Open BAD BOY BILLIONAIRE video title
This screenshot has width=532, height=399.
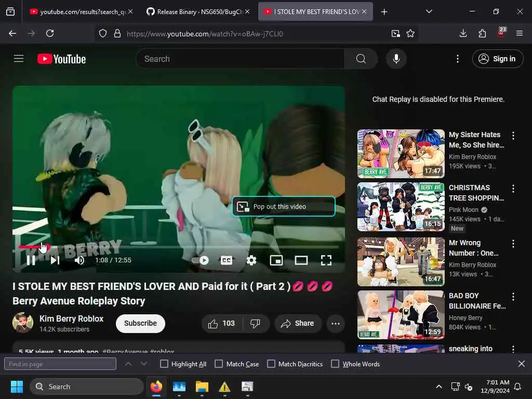477,301
